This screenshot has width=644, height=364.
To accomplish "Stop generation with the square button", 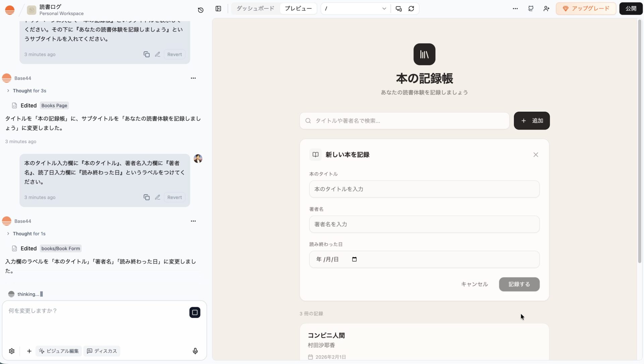I will pos(195,312).
